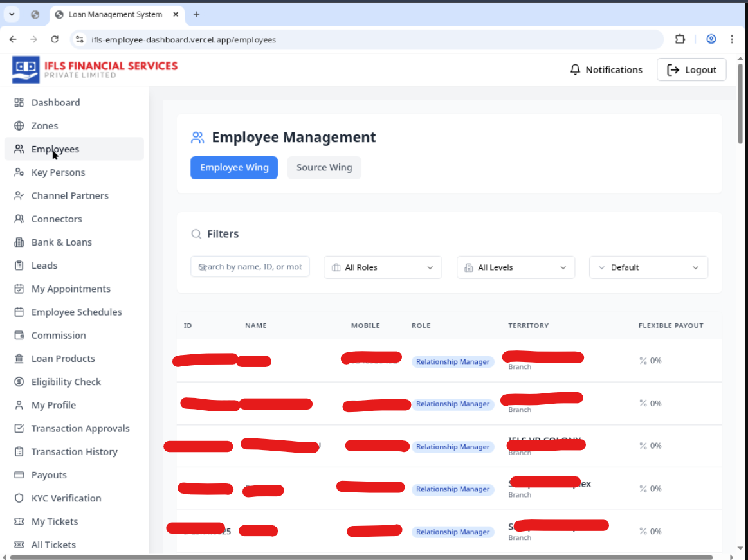
Task: Open Key Persons in the sidebar
Action: [58, 172]
